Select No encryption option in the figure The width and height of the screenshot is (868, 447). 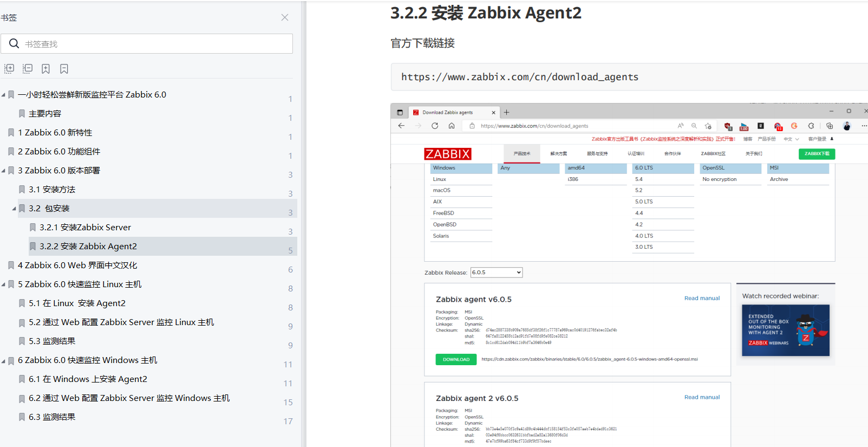(720, 179)
